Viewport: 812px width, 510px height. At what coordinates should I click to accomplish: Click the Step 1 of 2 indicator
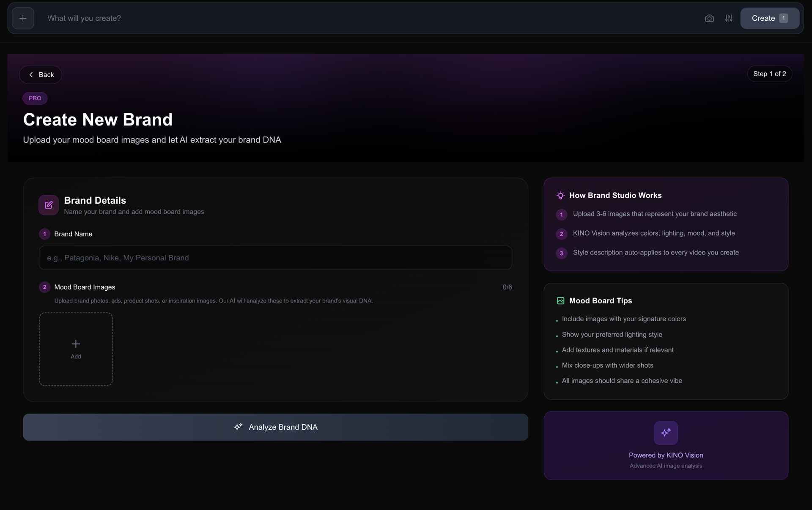click(769, 74)
